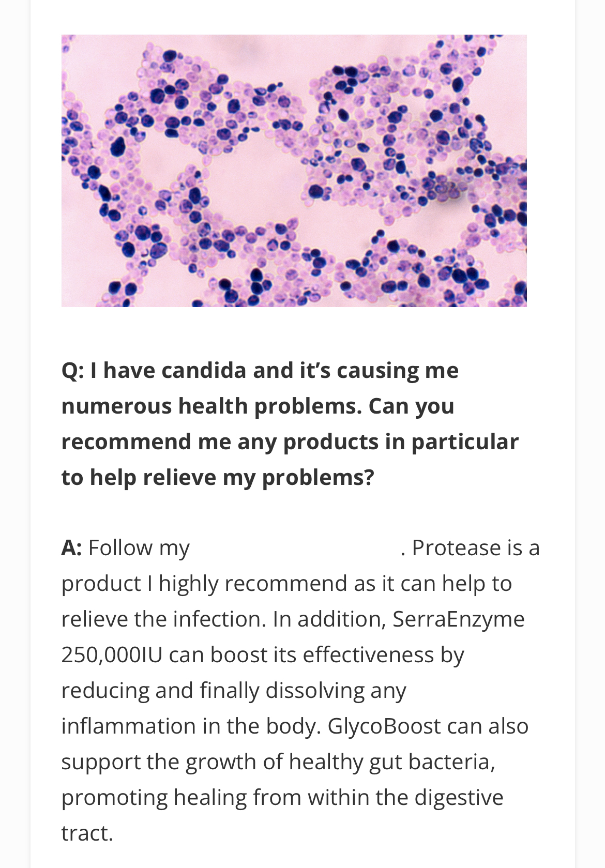Click 'relieve my problems?' in the question
The width and height of the screenshot is (605, 868).
259,477
